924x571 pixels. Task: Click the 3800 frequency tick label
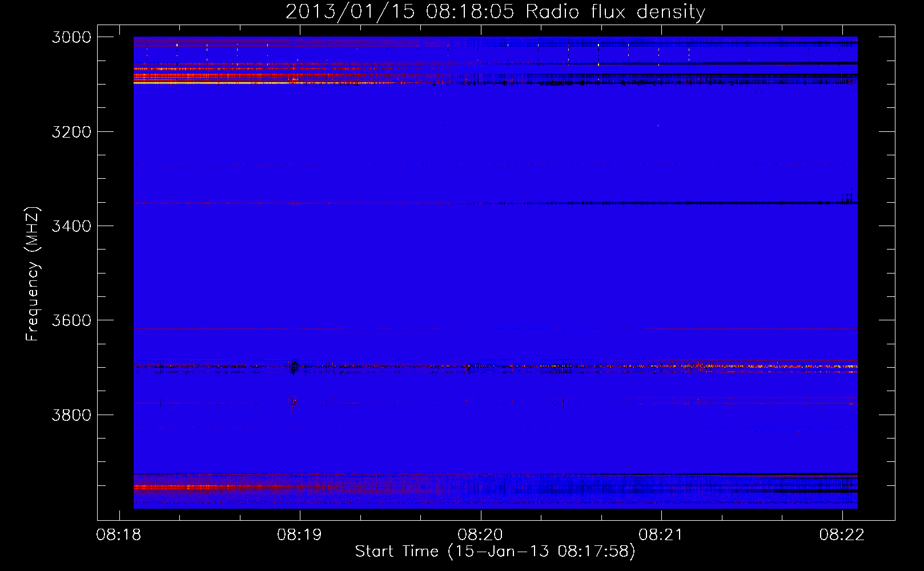click(71, 415)
